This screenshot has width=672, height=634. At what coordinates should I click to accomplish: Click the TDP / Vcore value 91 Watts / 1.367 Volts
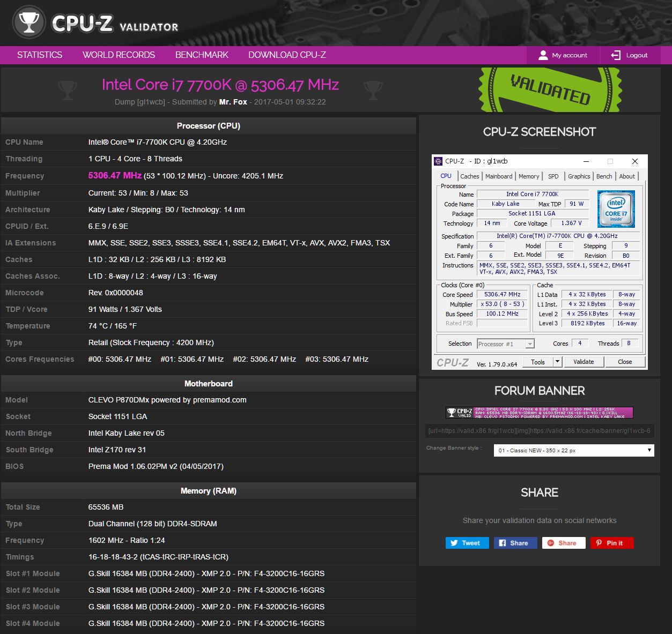coord(125,309)
